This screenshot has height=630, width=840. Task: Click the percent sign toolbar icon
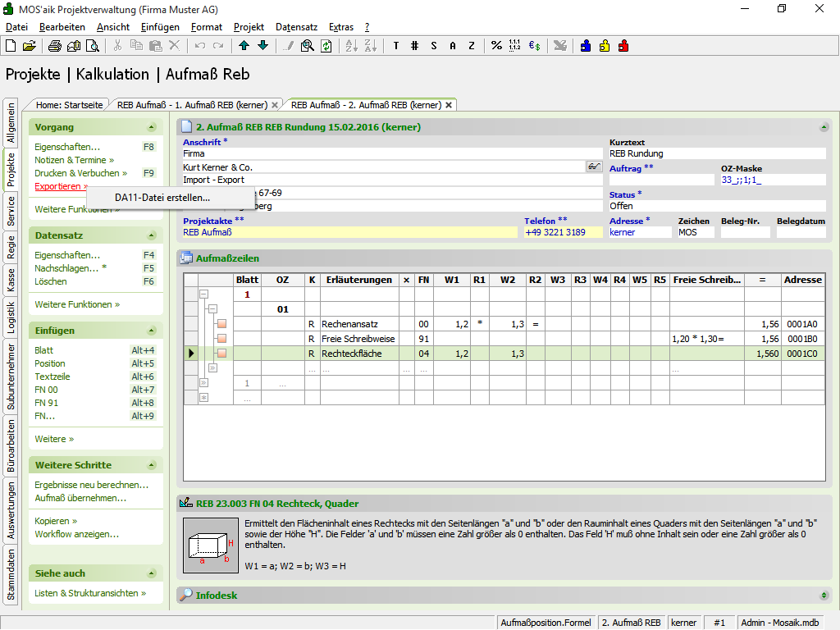pyautogui.click(x=496, y=46)
